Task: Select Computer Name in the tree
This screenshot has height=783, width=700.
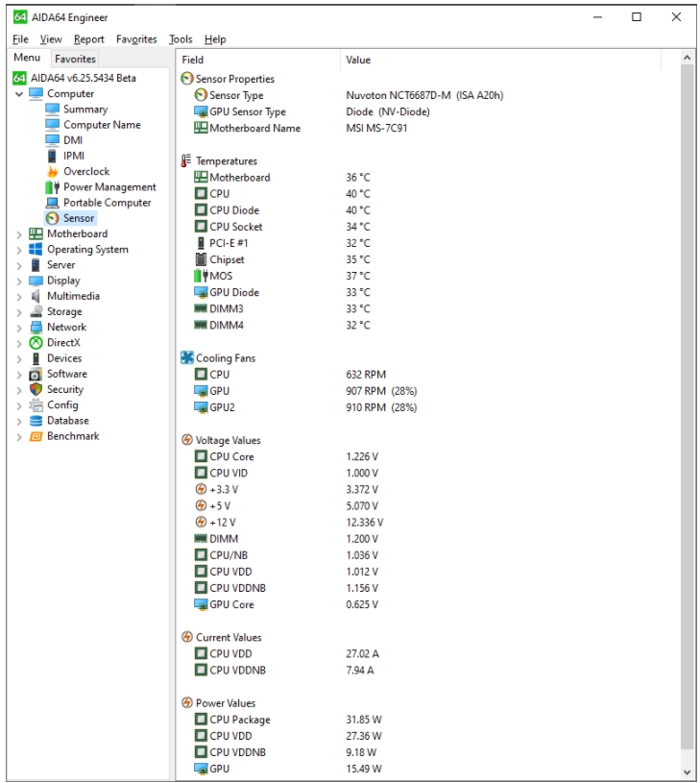Action: (102, 125)
